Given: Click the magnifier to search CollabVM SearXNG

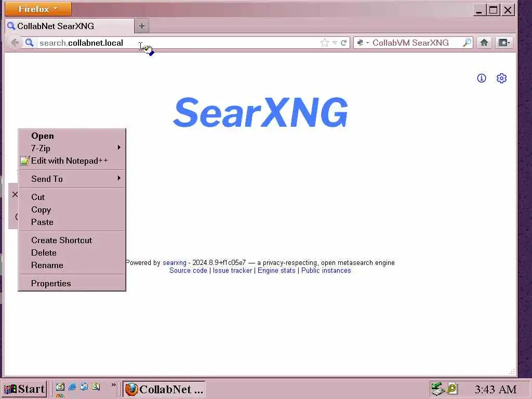Looking at the screenshot, I should [x=467, y=43].
